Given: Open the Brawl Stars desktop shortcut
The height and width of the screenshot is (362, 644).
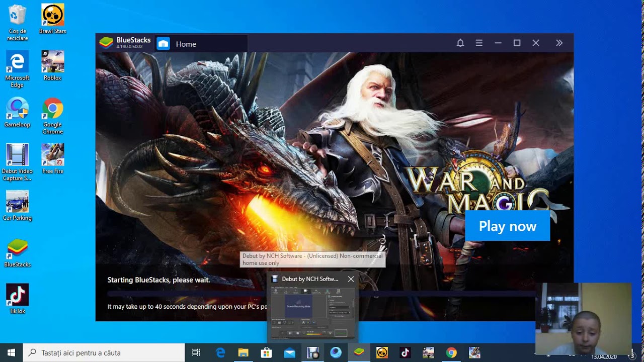Looking at the screenshot, I should (52, 19).
